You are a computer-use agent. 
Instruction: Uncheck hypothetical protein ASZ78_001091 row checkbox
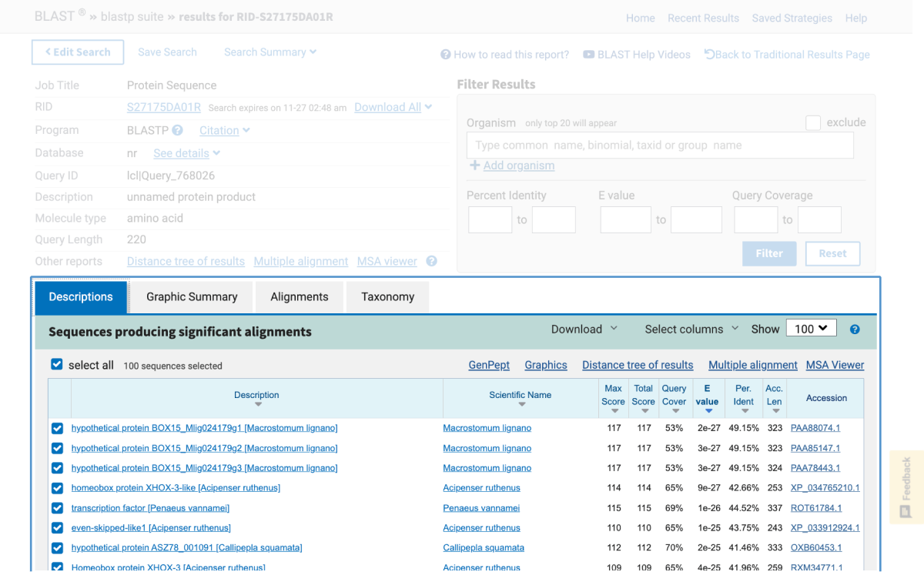click(x=57, y=548)
